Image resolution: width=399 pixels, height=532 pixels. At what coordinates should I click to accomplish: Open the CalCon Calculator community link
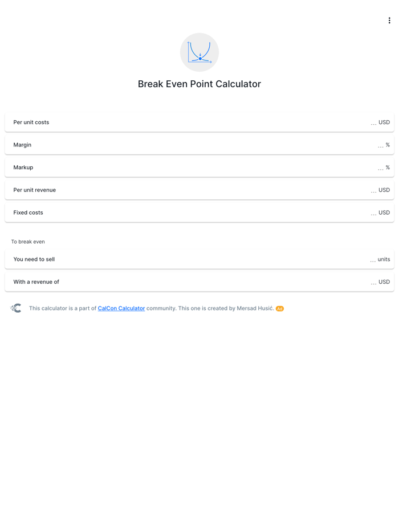121,308
